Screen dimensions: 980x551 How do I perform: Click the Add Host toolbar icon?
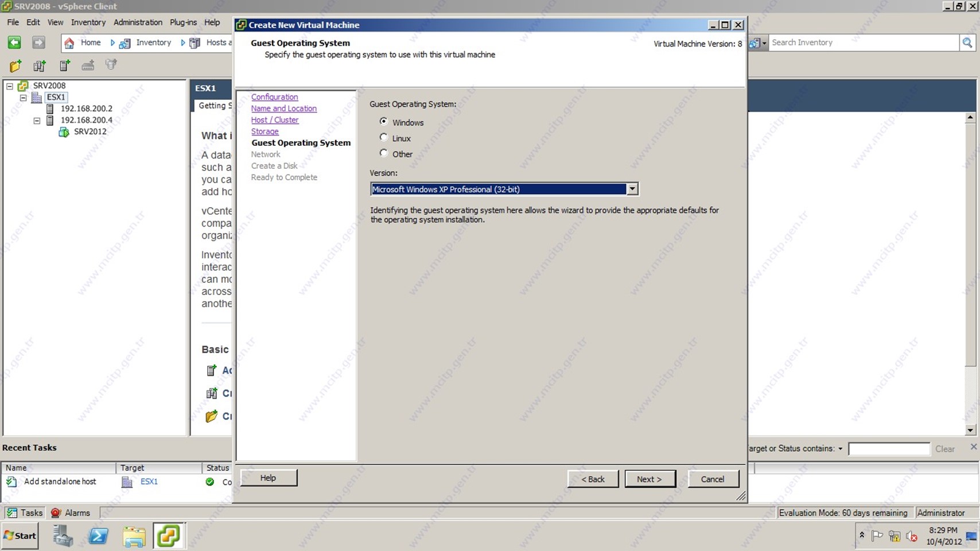click(x=65, y=65)
